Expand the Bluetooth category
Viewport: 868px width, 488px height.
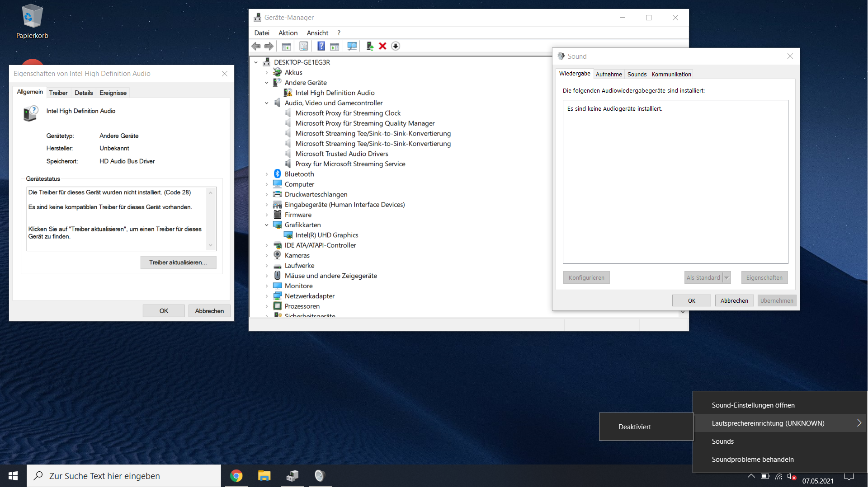[267, 174]
